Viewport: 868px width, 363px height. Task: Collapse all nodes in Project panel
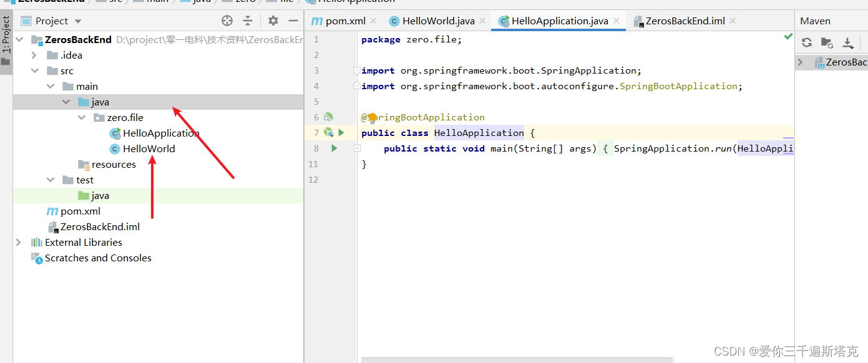pyautogui.click(x=248, y=21)
